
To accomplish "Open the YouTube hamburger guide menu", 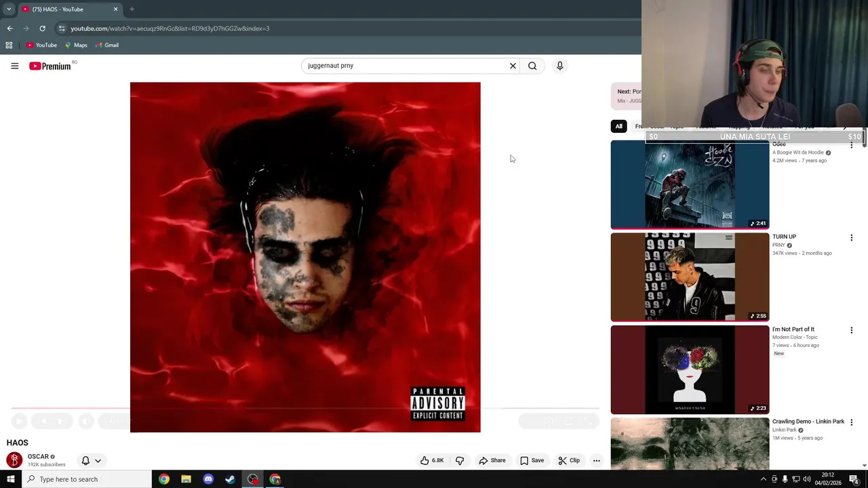I will (x=14, y=66).
